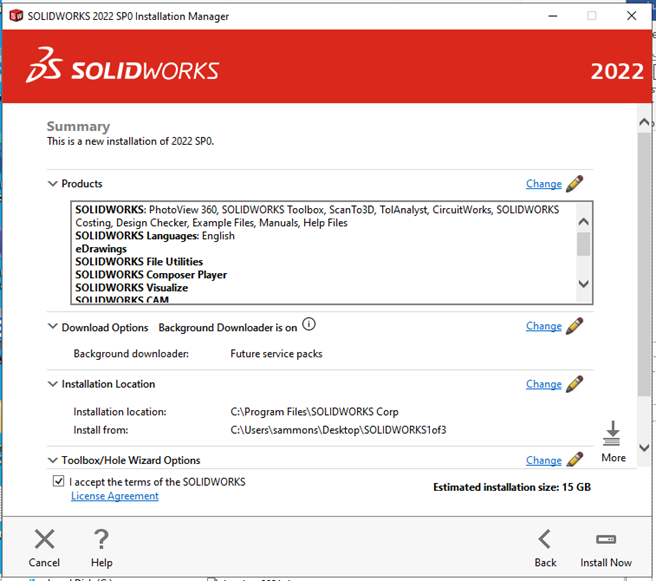Open the Toolbox/Hole Wizard Change link
Viewport: 656px width, 581px height.
tap(543, 461)
